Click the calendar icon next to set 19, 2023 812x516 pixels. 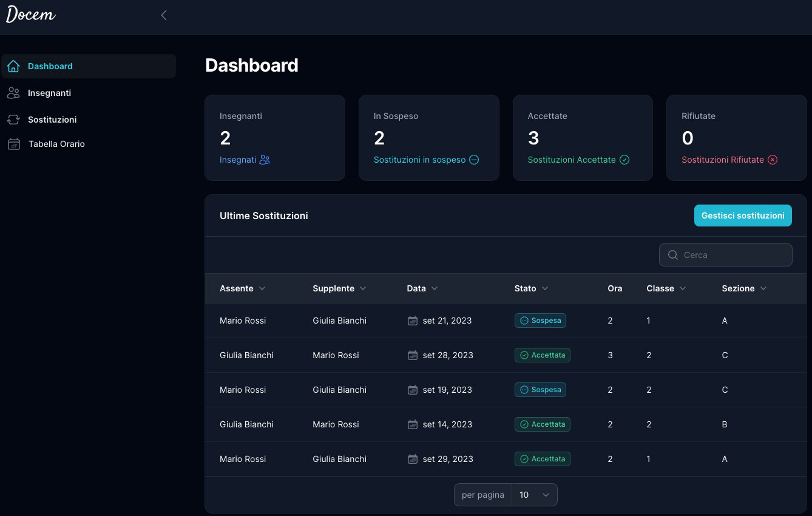click(413, 390)
